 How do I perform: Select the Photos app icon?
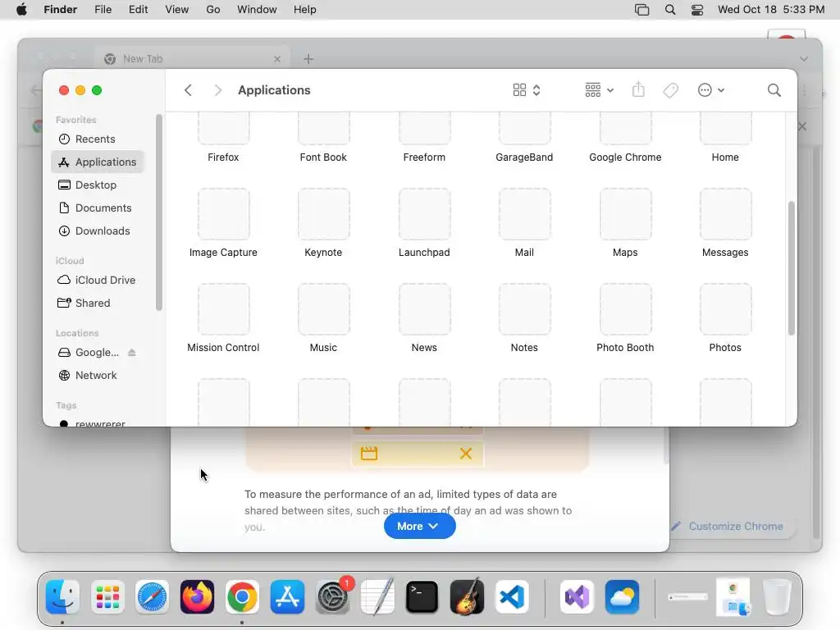725,309
